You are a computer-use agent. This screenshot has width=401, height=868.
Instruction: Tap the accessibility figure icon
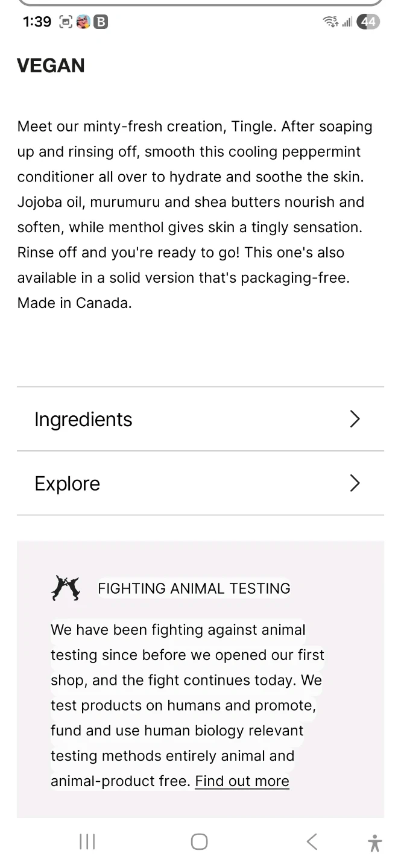tap(374, 842)
